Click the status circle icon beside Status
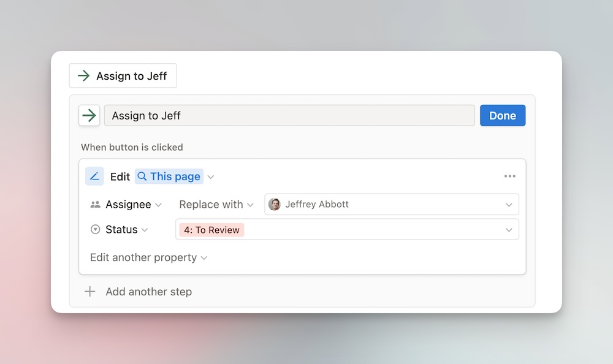The image size is (613, 364). point(96,230)
